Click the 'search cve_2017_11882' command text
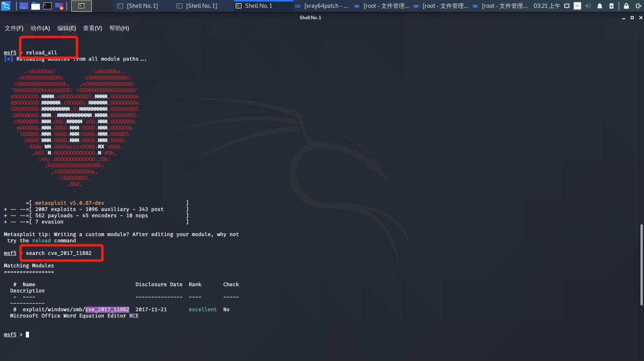The height and width of the screenshot is (361, 644). tap(59, 253)
